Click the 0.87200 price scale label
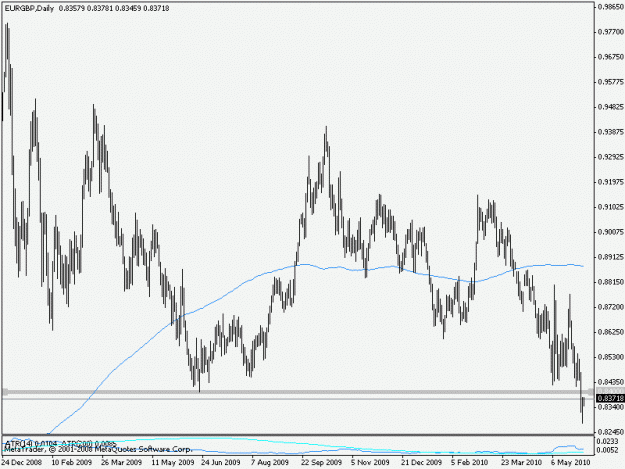 611,307
